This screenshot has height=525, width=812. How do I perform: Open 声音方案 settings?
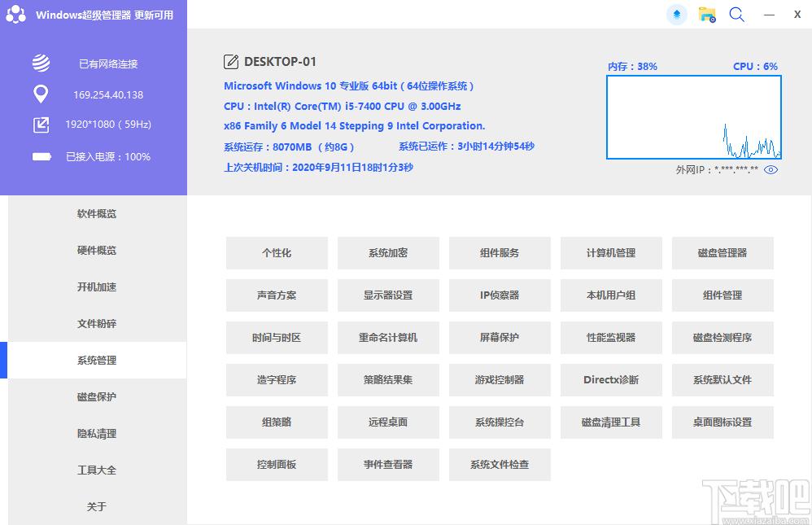277,295
